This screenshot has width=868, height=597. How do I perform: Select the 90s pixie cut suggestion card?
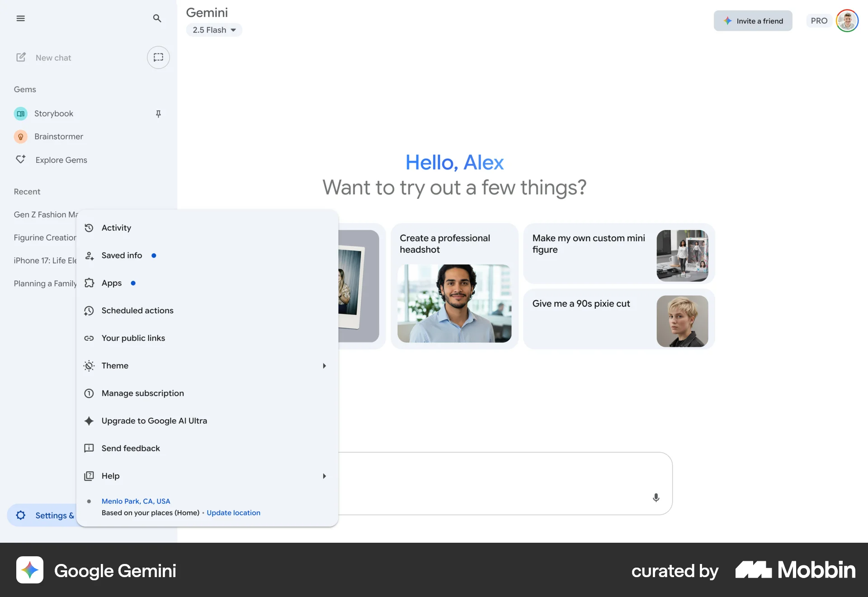[x=618, y=319]
